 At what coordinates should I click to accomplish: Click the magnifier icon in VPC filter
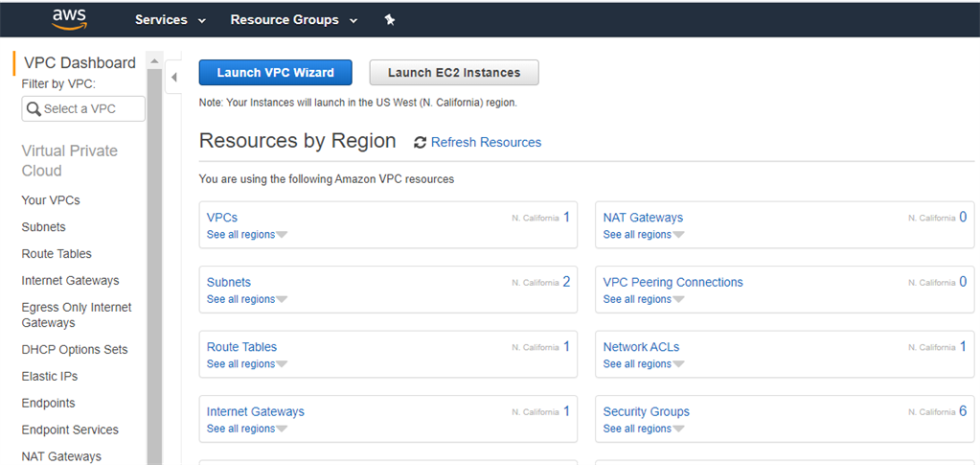[34, 109]
